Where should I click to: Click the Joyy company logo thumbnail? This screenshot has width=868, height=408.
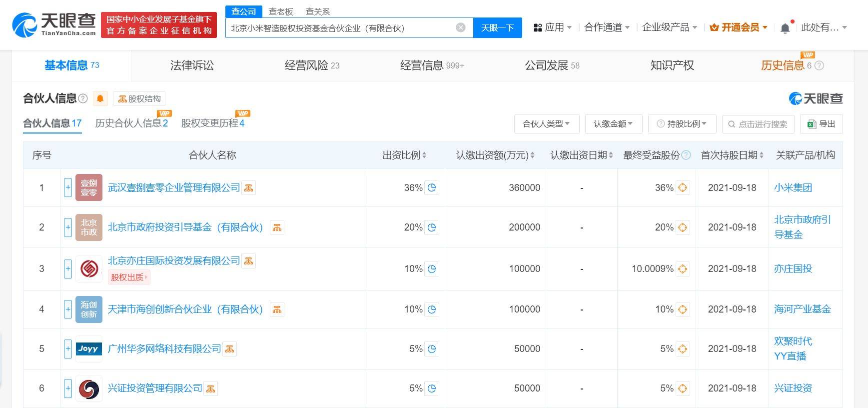[x=89, y=348]
